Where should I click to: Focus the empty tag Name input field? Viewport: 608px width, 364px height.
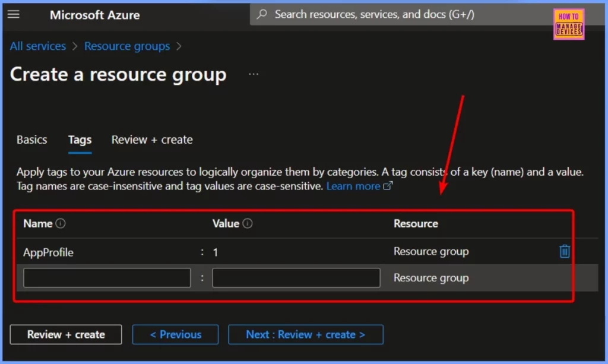coord(107,278)
